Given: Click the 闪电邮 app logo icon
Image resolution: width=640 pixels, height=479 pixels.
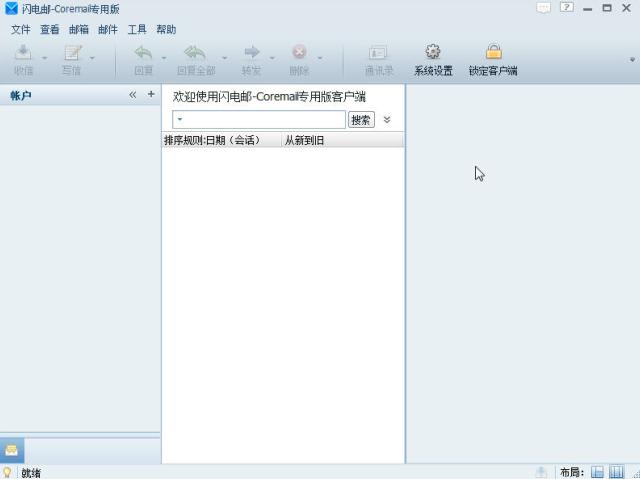Looking at the screenshot, I should 11,8.
